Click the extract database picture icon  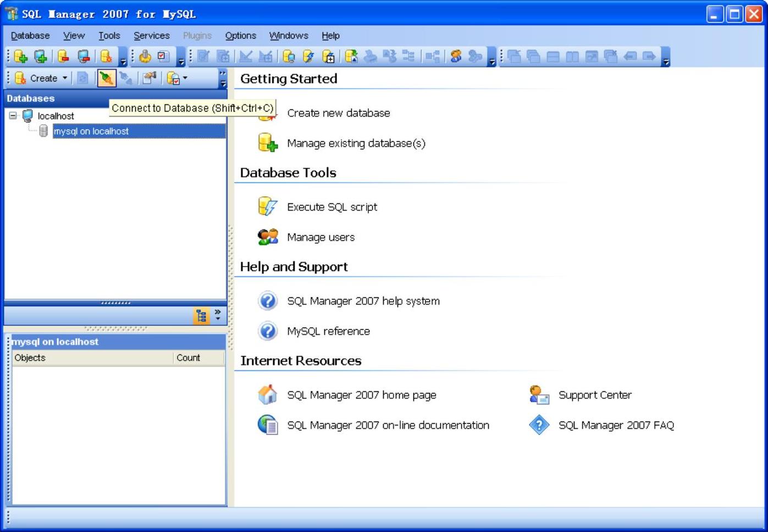coord(351,57)
